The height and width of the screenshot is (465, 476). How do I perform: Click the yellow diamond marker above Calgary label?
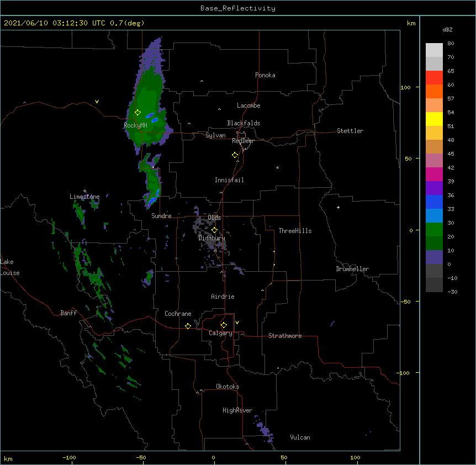(224, 325)
